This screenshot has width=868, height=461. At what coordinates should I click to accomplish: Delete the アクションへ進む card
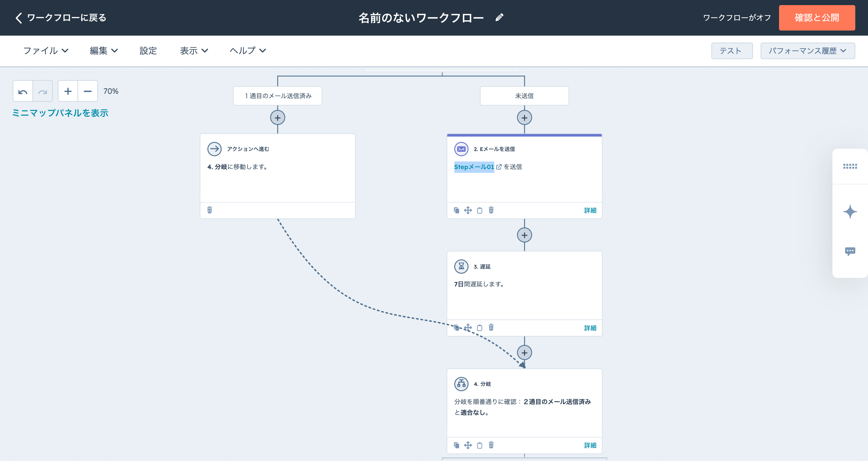(210, 210)
